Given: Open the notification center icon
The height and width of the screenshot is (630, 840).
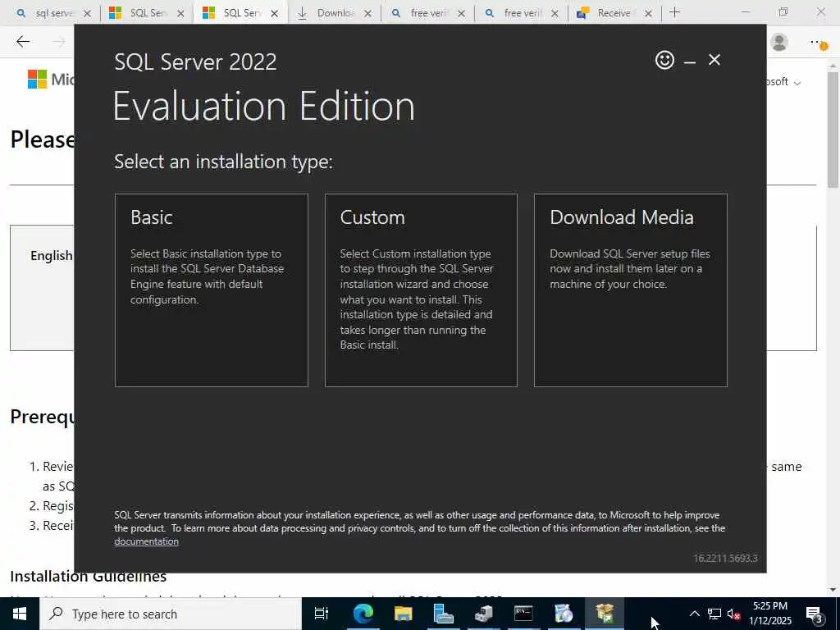Looking at the screenshot, I should click(815, 614).
